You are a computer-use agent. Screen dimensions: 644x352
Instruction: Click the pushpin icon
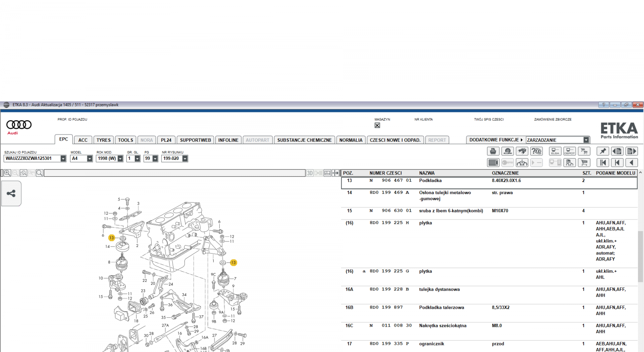click(603, 151)
